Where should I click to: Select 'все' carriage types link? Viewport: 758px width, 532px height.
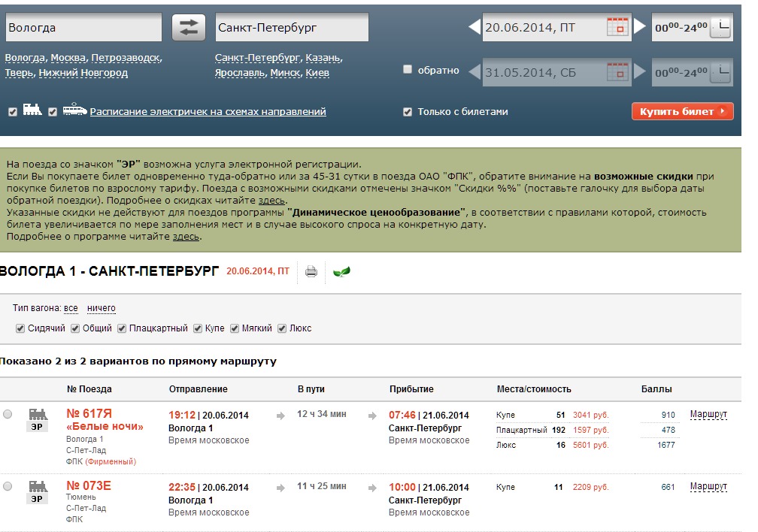[x=71, y=308]
